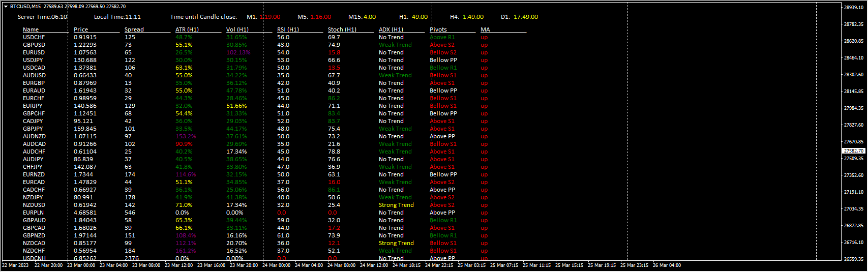
Task: Click the Pivots column header
Action: (438, 29)
